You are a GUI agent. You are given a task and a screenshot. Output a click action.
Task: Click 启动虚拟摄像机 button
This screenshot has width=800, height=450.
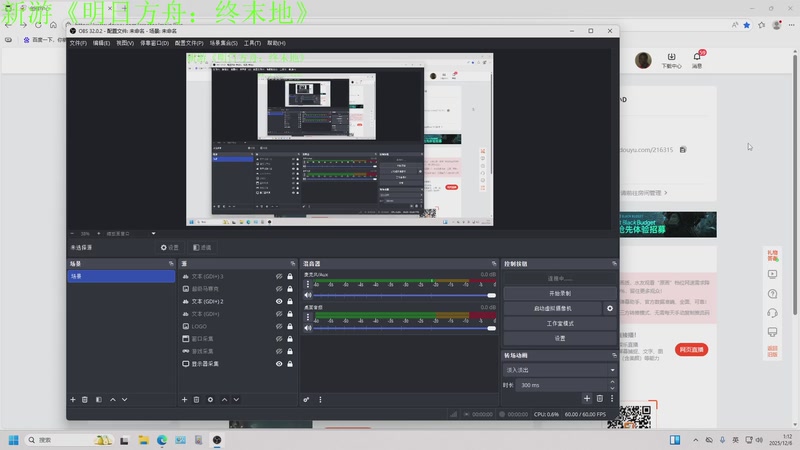point(553,308)
